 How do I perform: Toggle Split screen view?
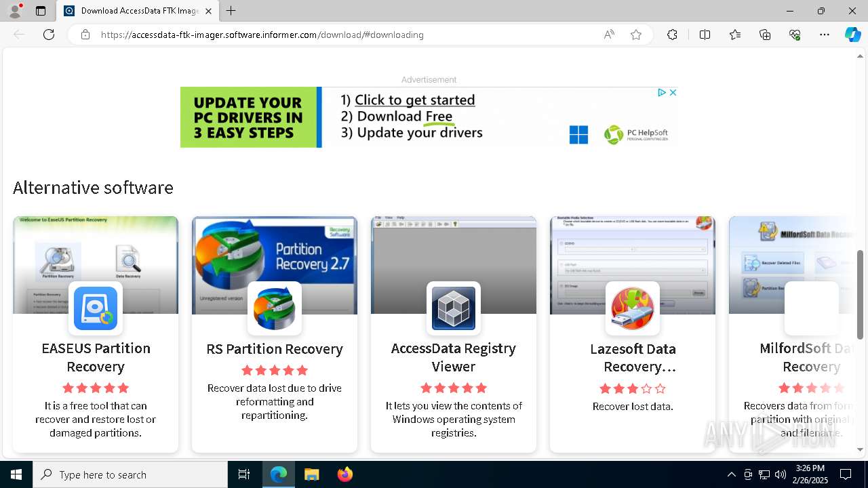click(705, 35)
